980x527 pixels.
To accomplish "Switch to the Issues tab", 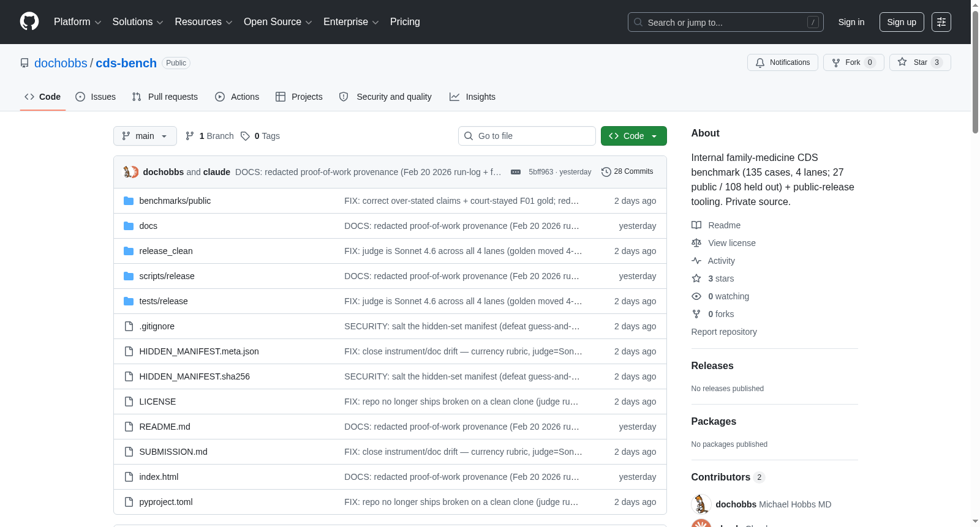I will click(96, 97).
